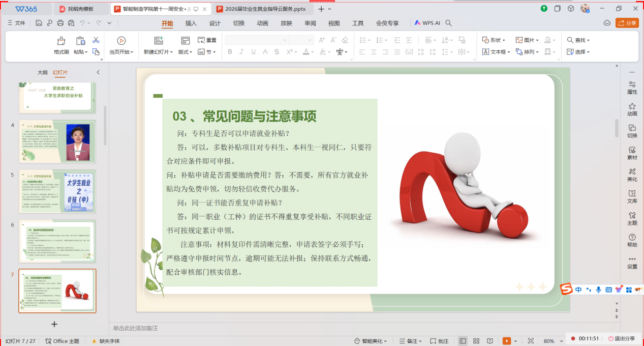644x346 pixels.
Task: Open the font color swatch dropdown
Action: click(313, 52)
